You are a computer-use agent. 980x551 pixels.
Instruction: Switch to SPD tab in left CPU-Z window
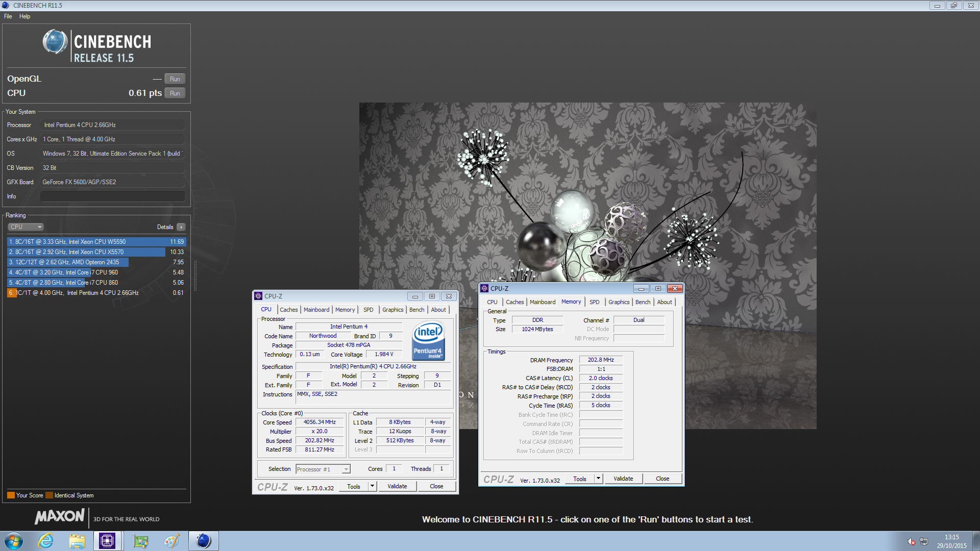(x=368, y=310)
